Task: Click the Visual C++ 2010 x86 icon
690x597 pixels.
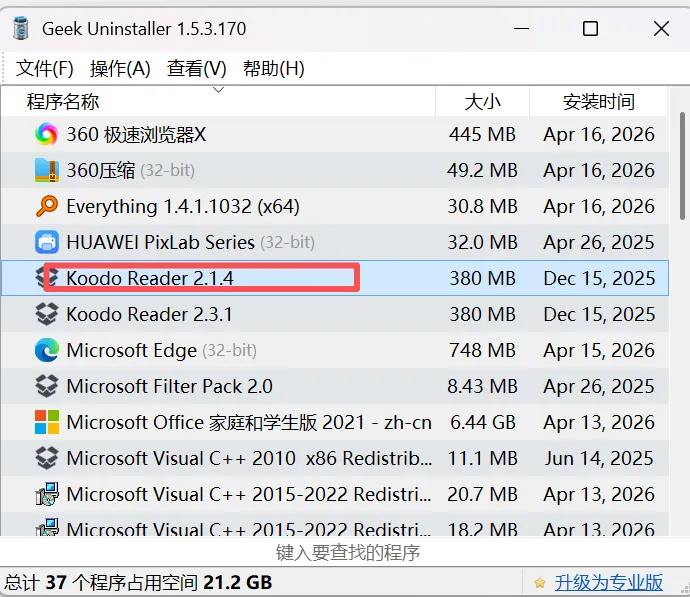Action: 47,458
